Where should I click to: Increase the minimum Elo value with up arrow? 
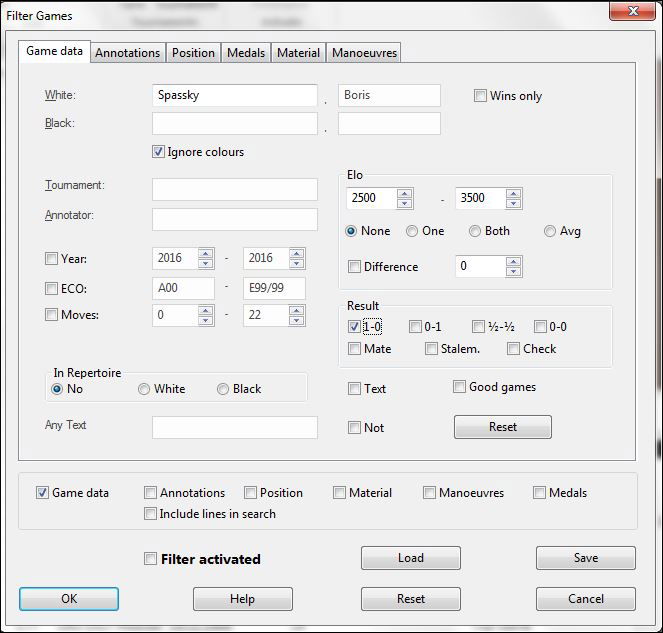click(x=404, y=193)
